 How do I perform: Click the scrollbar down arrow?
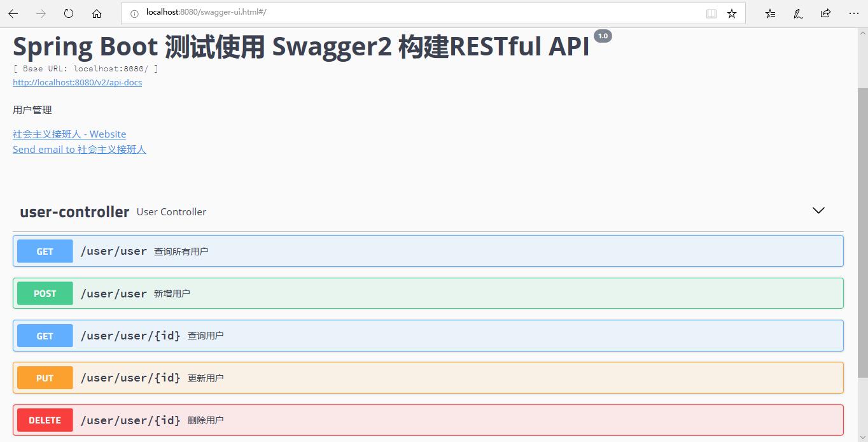(x=862, y=436)
